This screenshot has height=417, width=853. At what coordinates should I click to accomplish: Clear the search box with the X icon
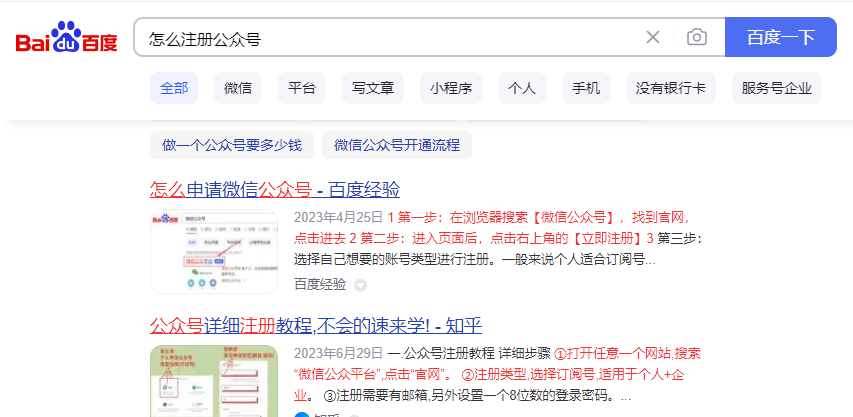[x=652, y=37]
